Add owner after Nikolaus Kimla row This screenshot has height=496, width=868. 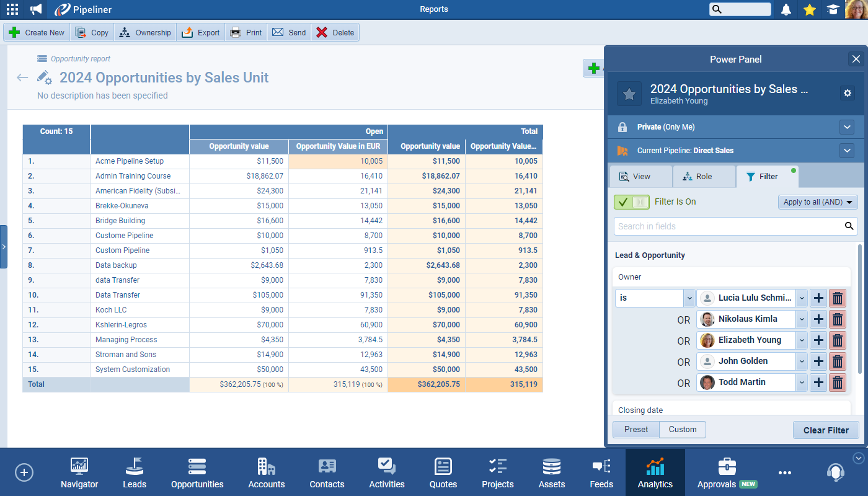(818, 319)
